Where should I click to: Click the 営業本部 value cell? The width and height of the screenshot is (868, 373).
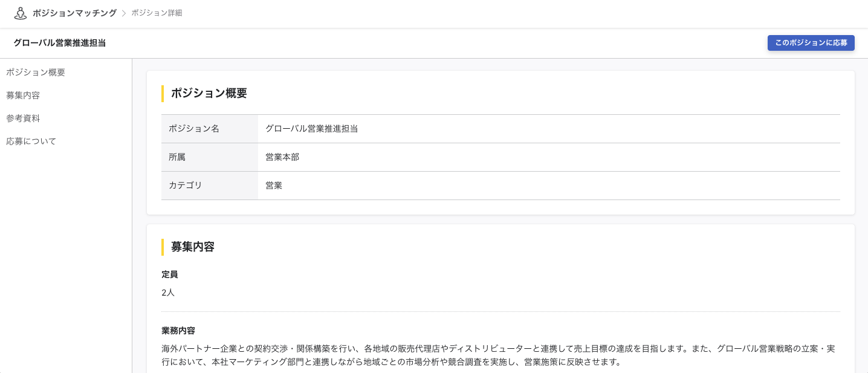(282, 157)
